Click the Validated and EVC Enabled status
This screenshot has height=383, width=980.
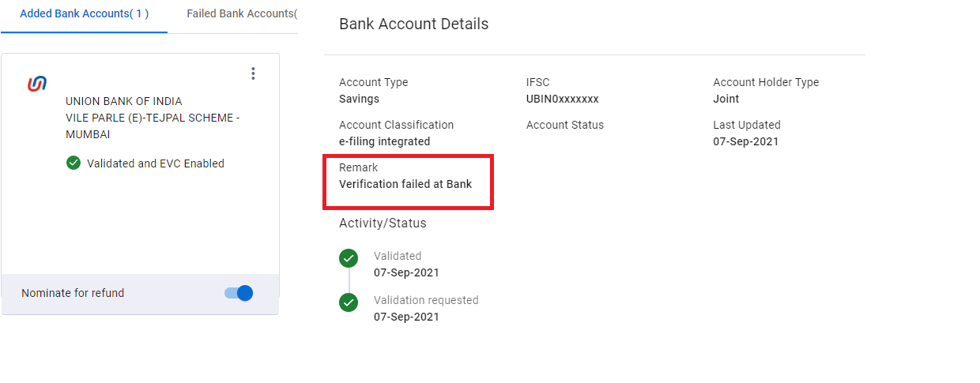[x=156, y=163]
